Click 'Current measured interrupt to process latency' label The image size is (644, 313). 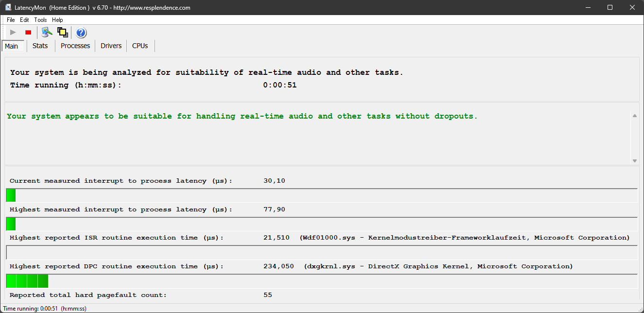click(x=121, y=181)
